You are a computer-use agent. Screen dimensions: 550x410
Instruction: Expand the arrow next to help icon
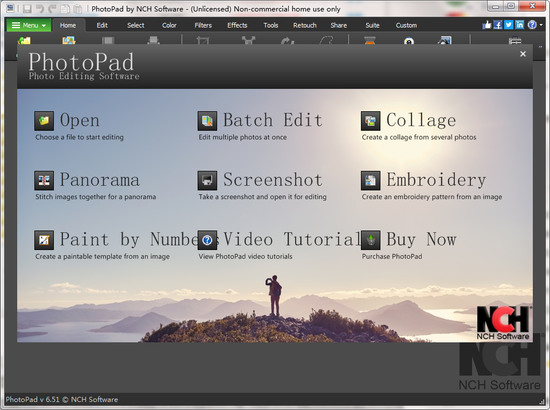pos(541,25)
